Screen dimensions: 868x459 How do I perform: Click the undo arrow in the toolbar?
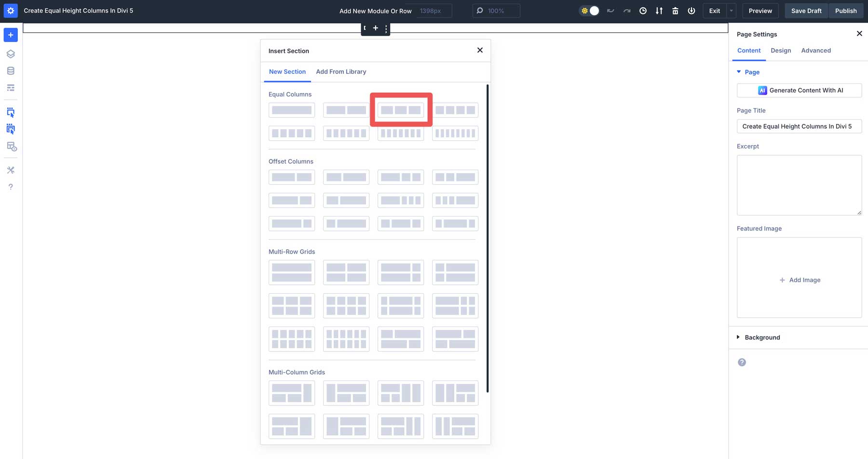point(610,10)
